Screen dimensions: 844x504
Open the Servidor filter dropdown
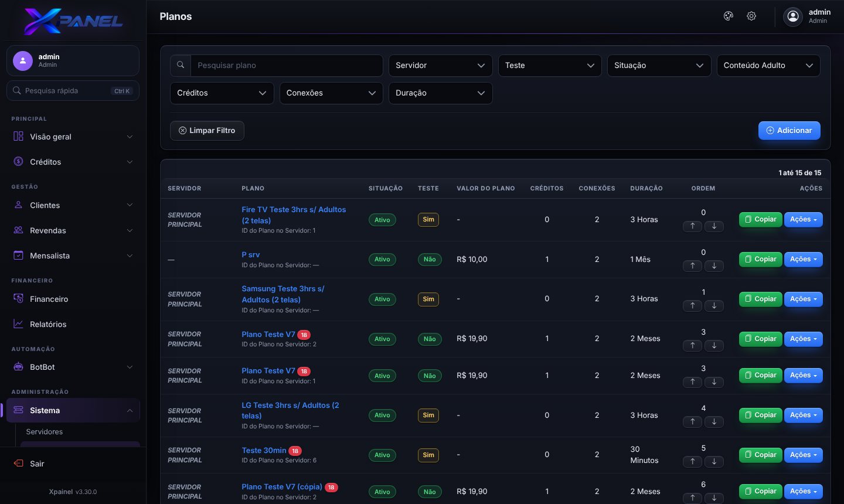pyautogui.click(x=440, y=66)
